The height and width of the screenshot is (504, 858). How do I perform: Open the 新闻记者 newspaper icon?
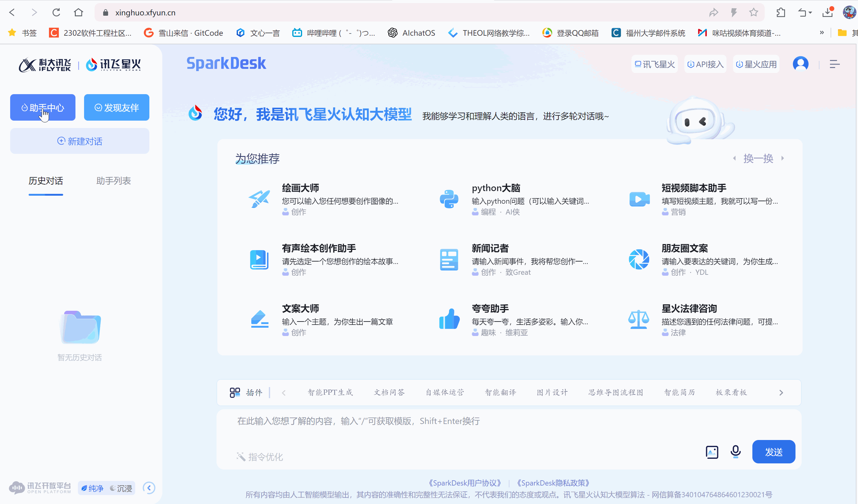coord(449,259)
